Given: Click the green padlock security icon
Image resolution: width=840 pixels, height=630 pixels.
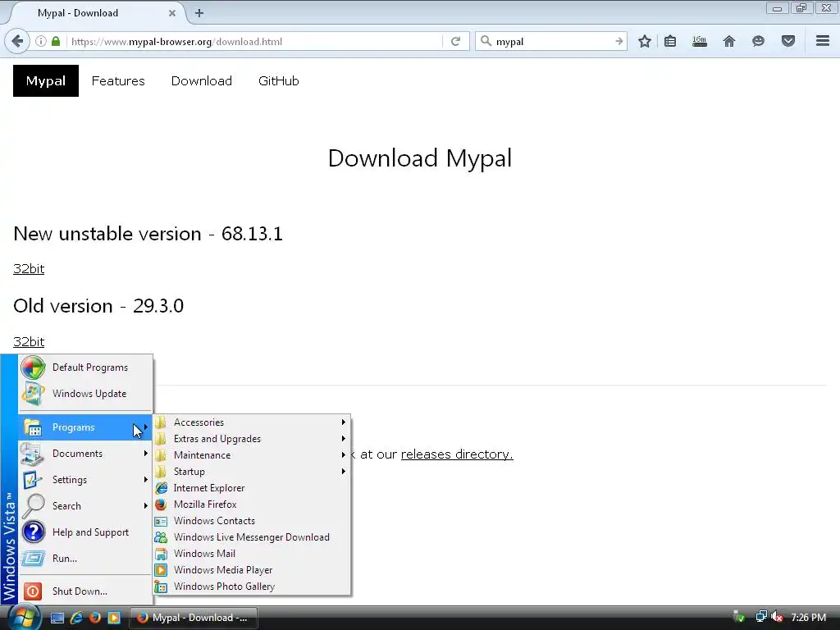Looking at the screenshot, I should click(56, 41).
